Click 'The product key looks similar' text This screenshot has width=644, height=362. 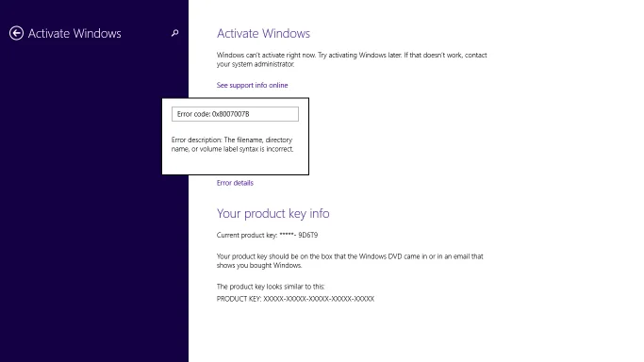[x=271, y=287]
